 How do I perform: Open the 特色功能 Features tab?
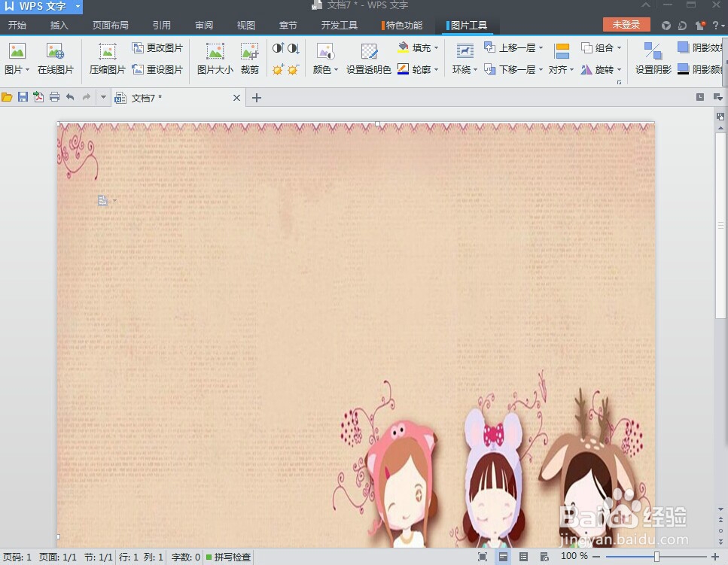coord(402,25)
